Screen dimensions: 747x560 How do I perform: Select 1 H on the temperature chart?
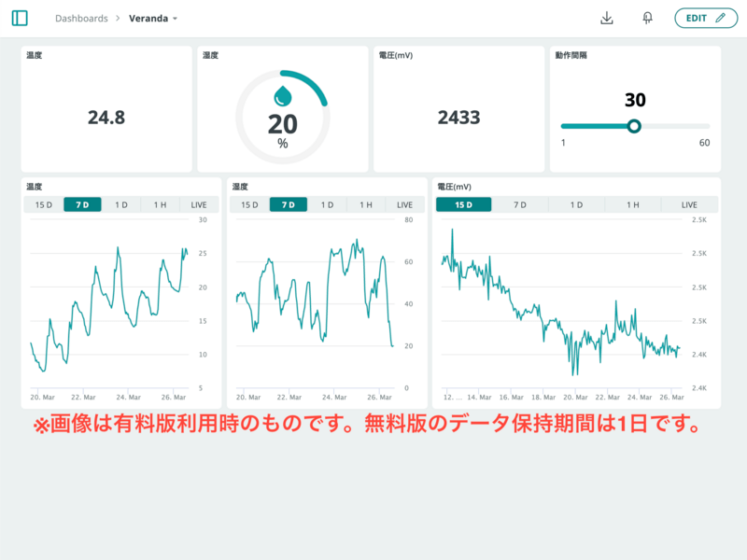161,204
